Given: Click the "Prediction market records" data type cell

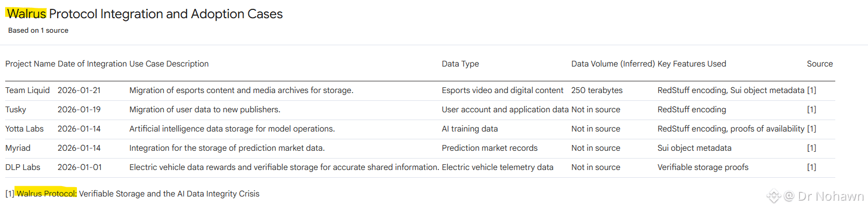Looking at the screenshot, I should (x=489, y=148).
